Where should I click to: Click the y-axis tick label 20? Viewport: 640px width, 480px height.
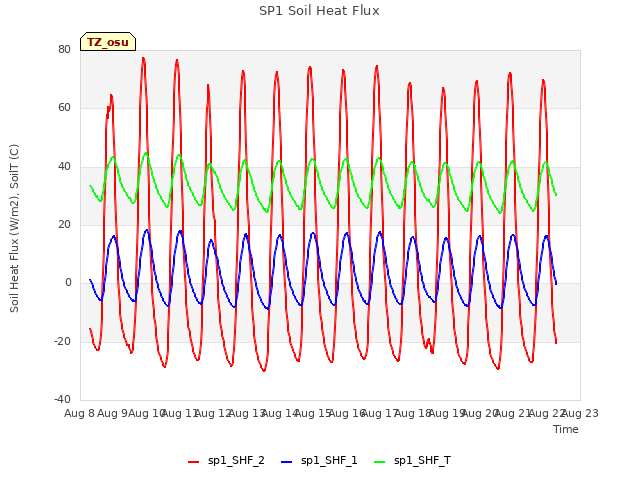64,224
